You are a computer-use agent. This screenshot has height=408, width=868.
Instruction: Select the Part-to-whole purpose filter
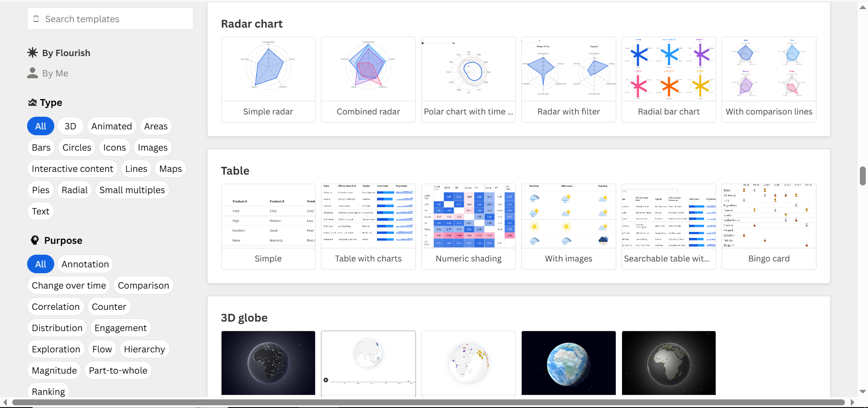coord(118,370)
